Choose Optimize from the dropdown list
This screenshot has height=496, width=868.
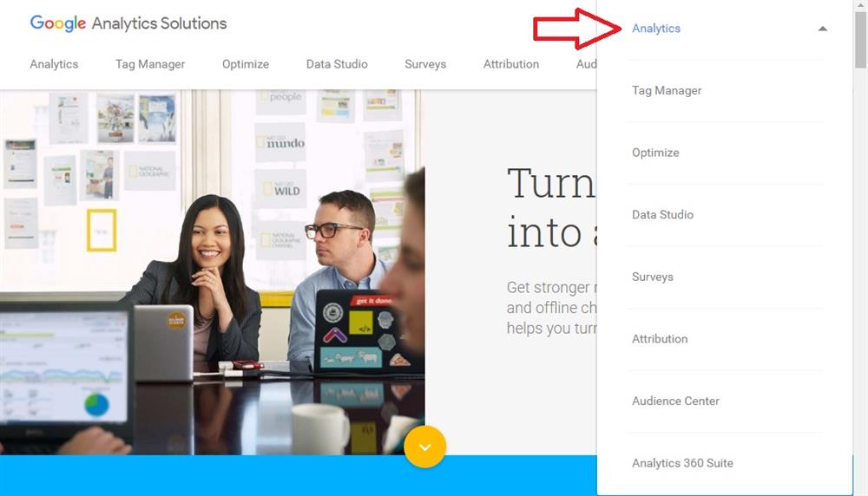click(655, 153)
